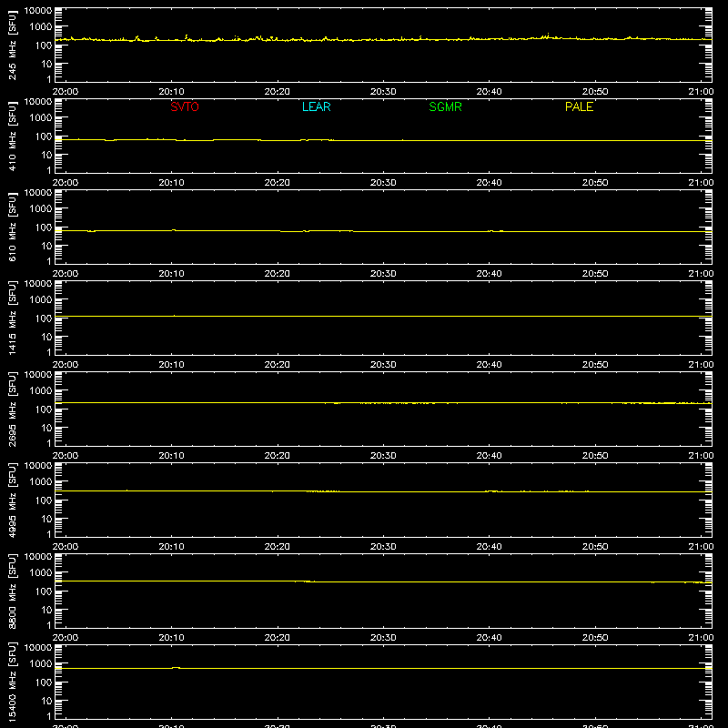Click the 10 tick label on 15400 MHz axis
Image resolution: width=728 pixels, height=728 pixels.
(46, 701)
